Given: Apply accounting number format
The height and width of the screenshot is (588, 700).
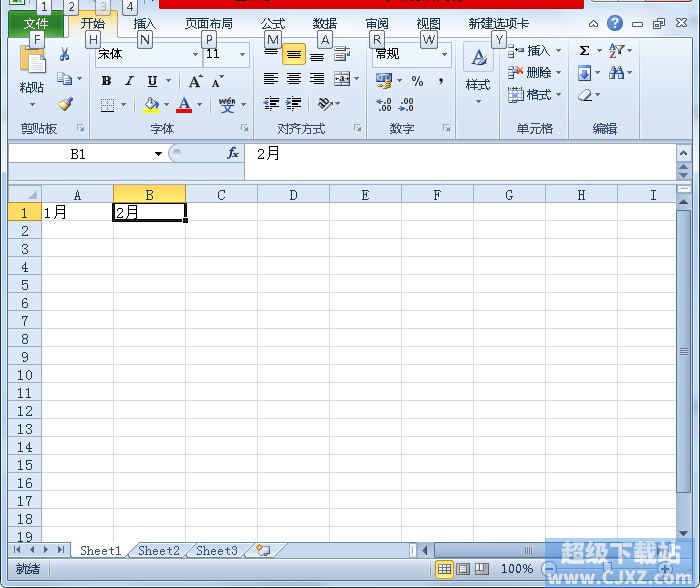Looking at the screenshot, I should 384,81.
